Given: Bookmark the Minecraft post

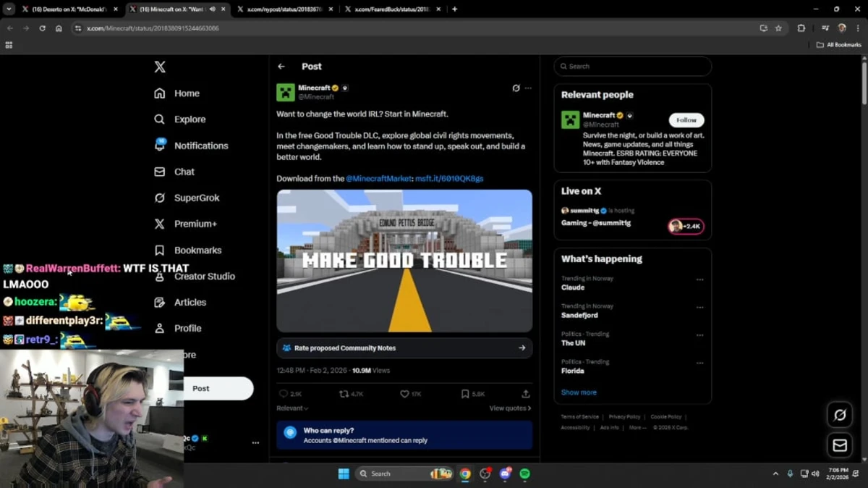Looking at the screenshot, I should click(465, 394).
